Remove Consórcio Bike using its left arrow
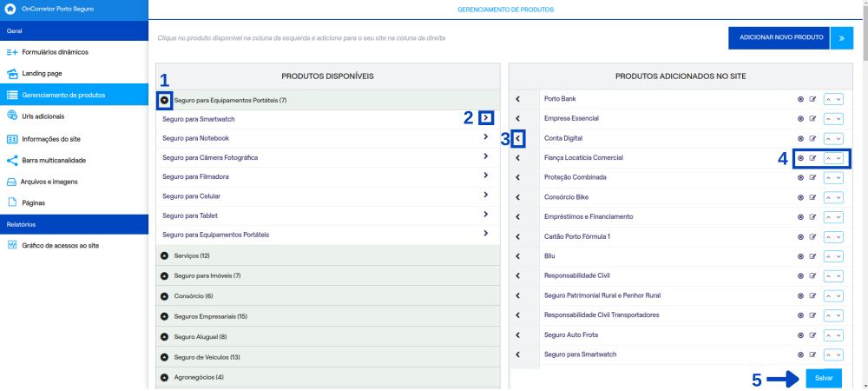This screenshot has height=391, width=868. tap(518, 197)
